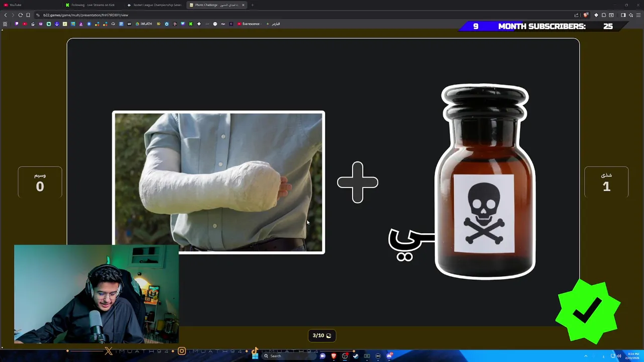This screenshot has height=362, width=644.
Task: Open the Arabic bookmarks folder after Evanescence
Action: pyautogui.click(x=274, y=24)
